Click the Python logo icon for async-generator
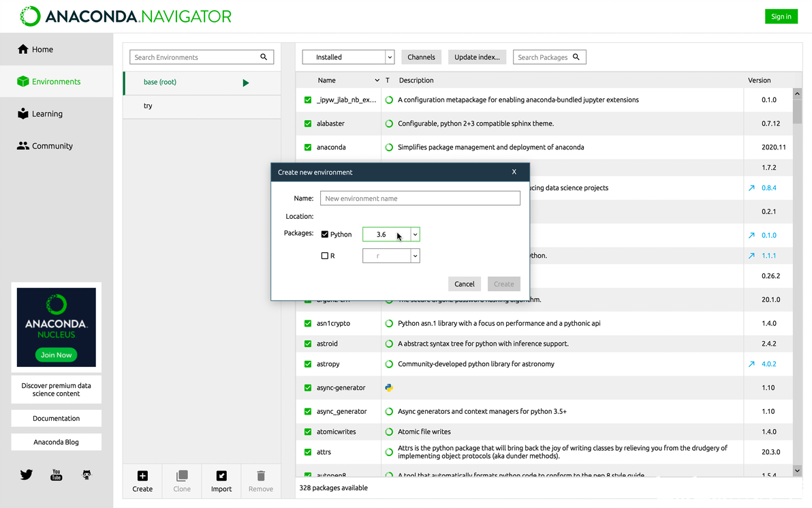 click(x=389, y=388)
